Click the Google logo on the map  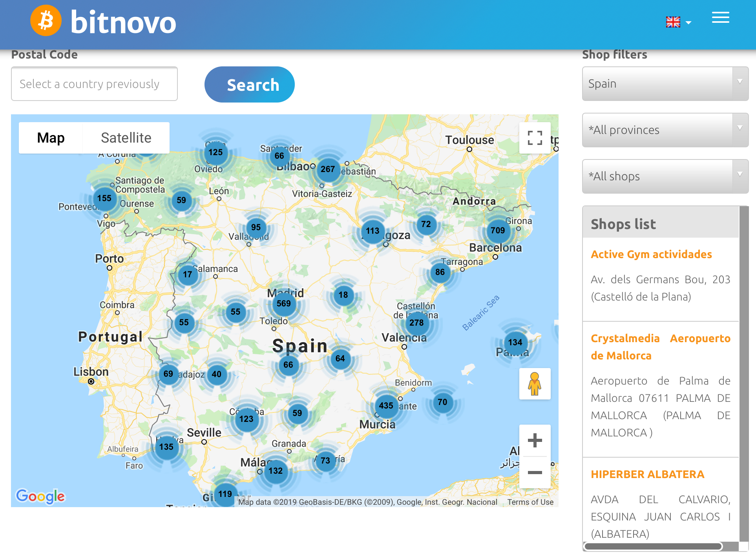point(40,496)
